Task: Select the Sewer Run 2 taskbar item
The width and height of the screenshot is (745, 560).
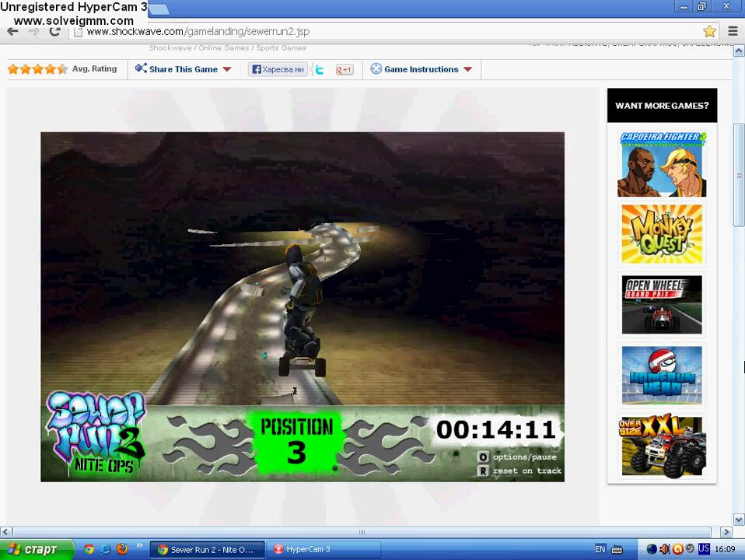Action: click(x=207, y=549)
